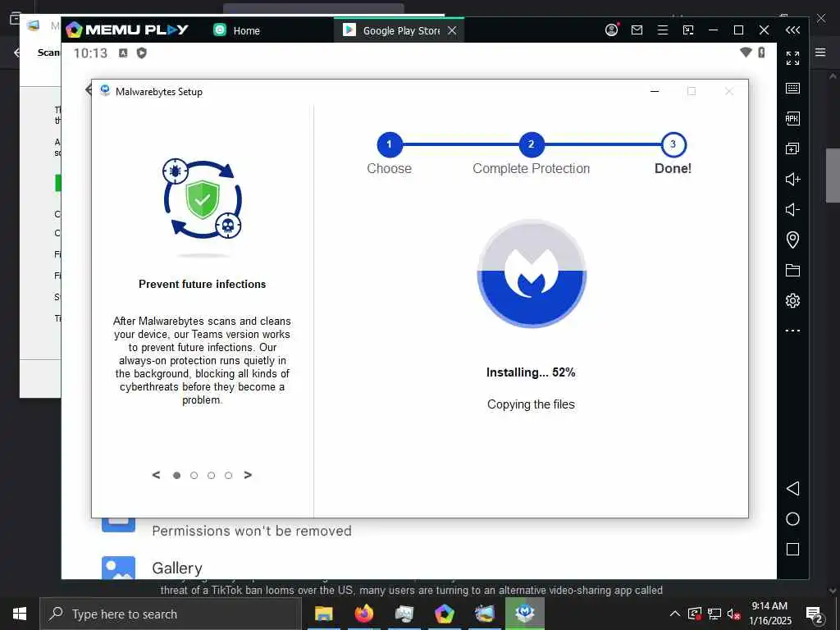
Task: Click the Android battery status icon
Action: (761, 52)
